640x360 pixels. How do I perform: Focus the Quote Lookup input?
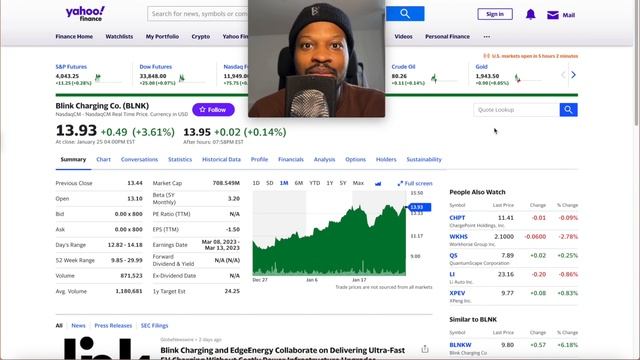point(516,110)
